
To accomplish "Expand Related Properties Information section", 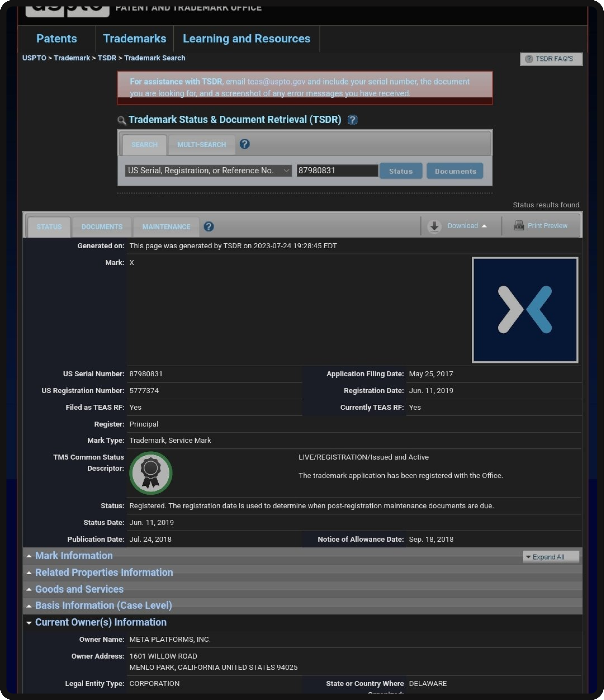I will tap(104, 572).
